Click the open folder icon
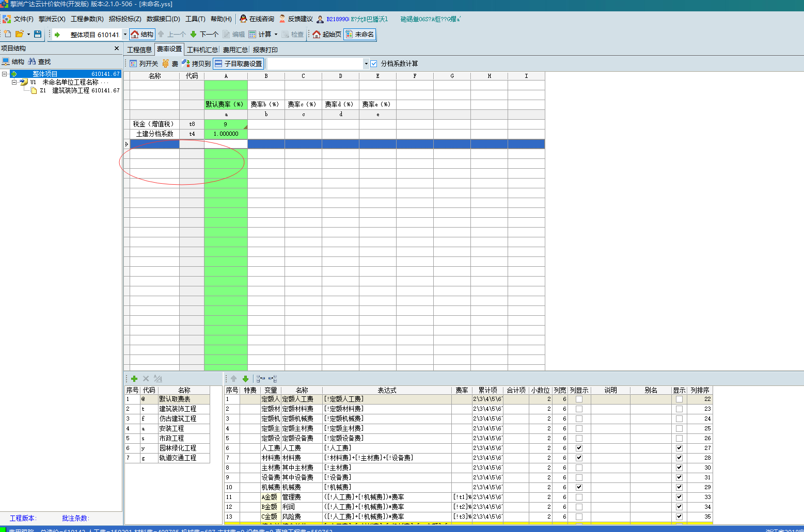Screen dimensions: 804x532 20,34
